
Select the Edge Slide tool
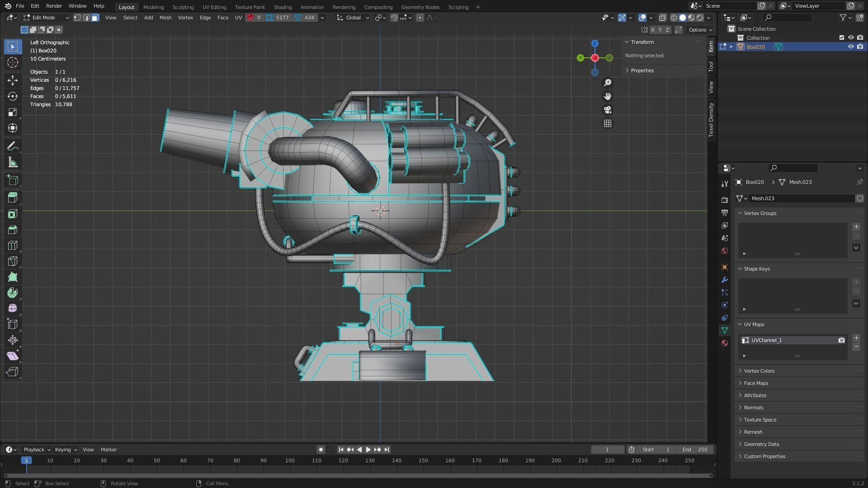(x=13, y=324)
